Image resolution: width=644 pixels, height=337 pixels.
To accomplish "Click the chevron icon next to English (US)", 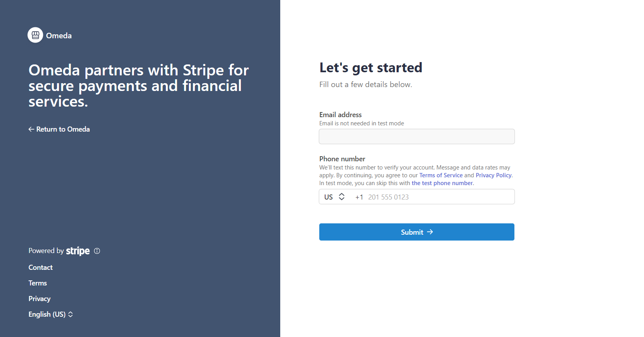I will (x=71, y=314).
